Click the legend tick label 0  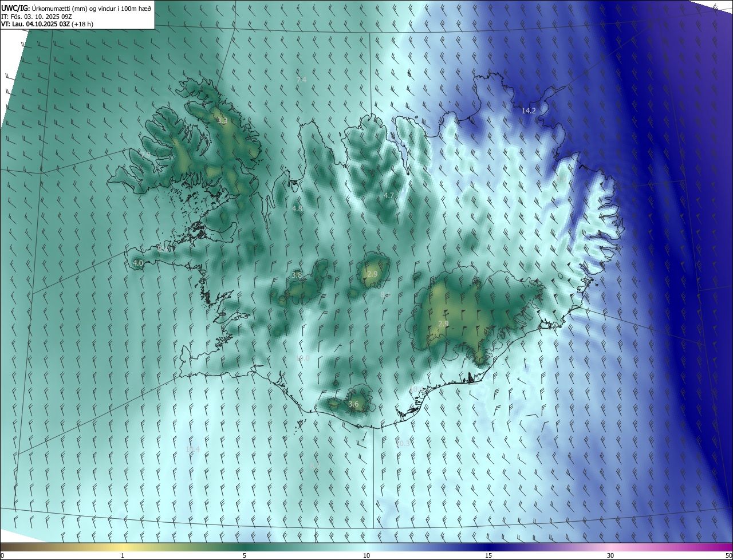tap(2, 555)
